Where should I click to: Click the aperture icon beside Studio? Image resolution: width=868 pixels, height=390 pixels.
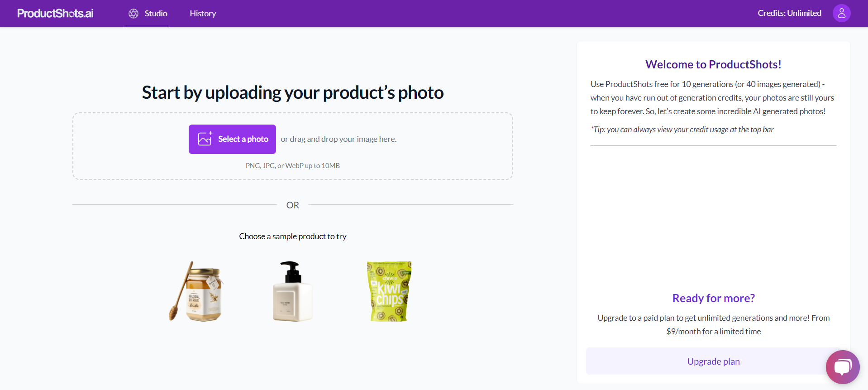(134, 14)
